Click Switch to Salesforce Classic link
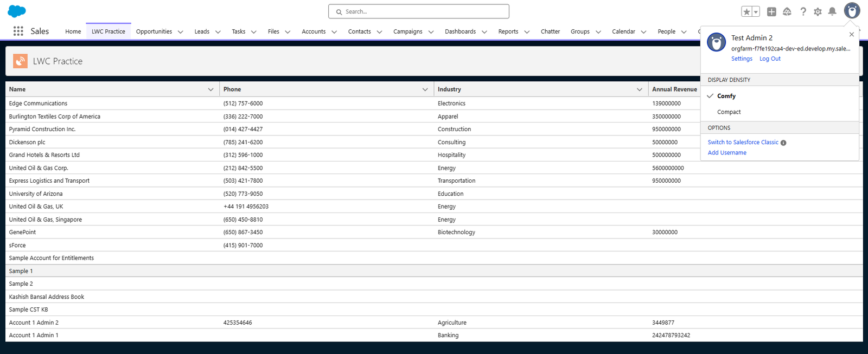This screenshot has height=354, width=868. (743, 142)
